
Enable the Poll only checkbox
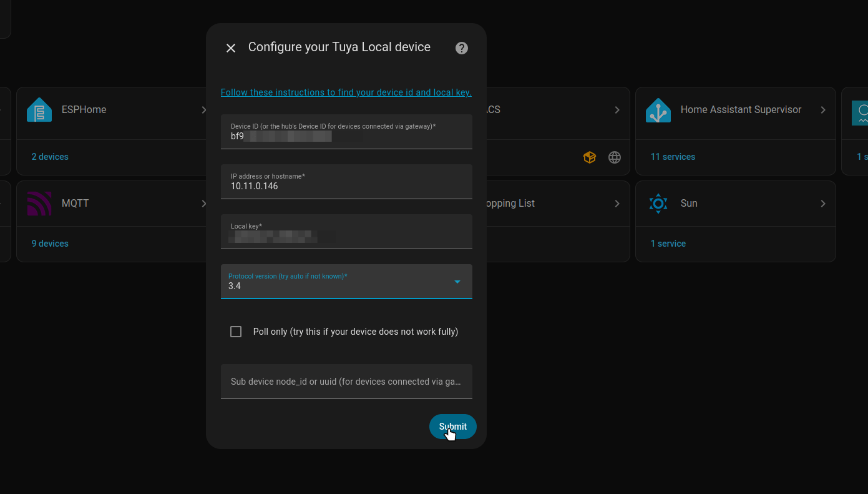(x=236, y=332)
